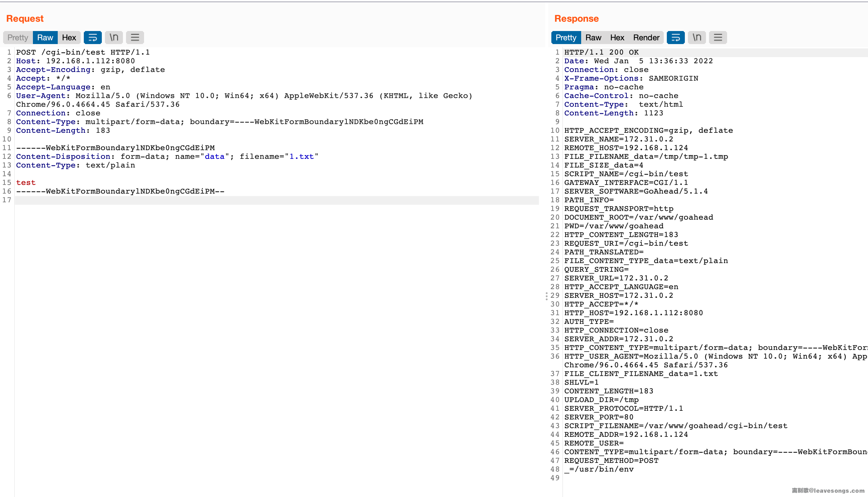Select the Pretty tab in Response panel
Viewport: 868px width, 497px height.
click(x=566, y=38)
